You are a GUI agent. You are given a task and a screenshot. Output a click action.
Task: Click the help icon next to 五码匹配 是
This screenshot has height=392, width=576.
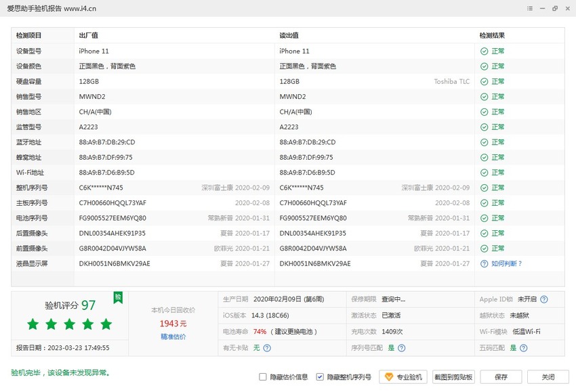pos(524,348)
